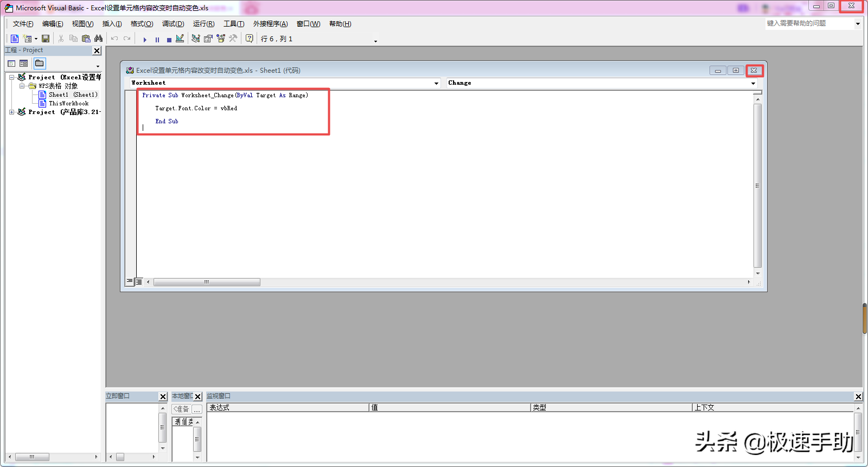This screenshot has width=868, height=467.
Task: Close the 工程 - Project panel
Action: 97,51
